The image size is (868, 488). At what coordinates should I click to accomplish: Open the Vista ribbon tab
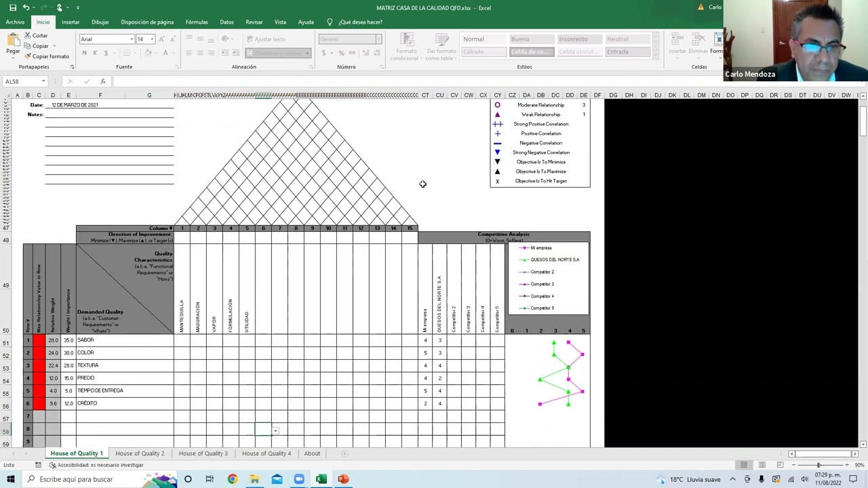[x=280, y=22]
